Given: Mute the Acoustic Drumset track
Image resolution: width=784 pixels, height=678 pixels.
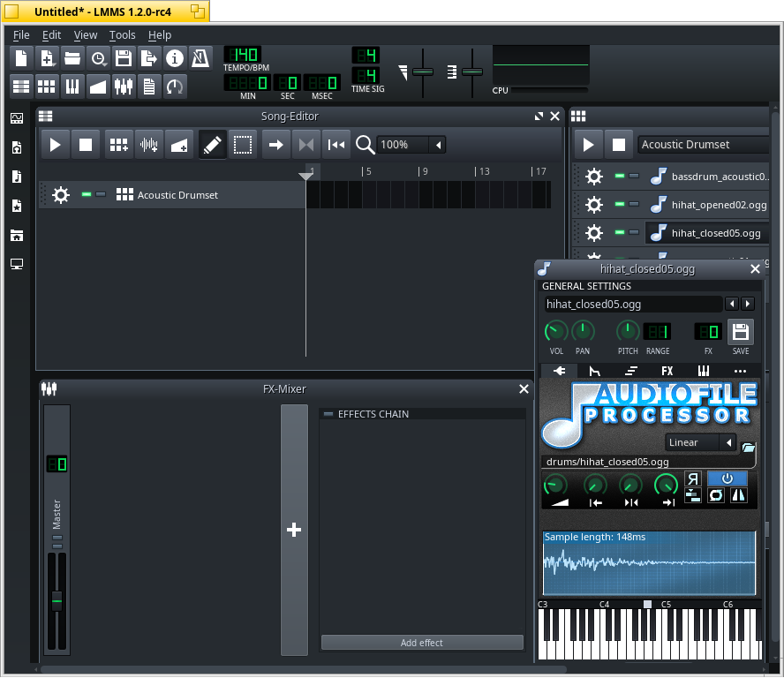Looking at the screenshot, I should click(x=87, y=194).
